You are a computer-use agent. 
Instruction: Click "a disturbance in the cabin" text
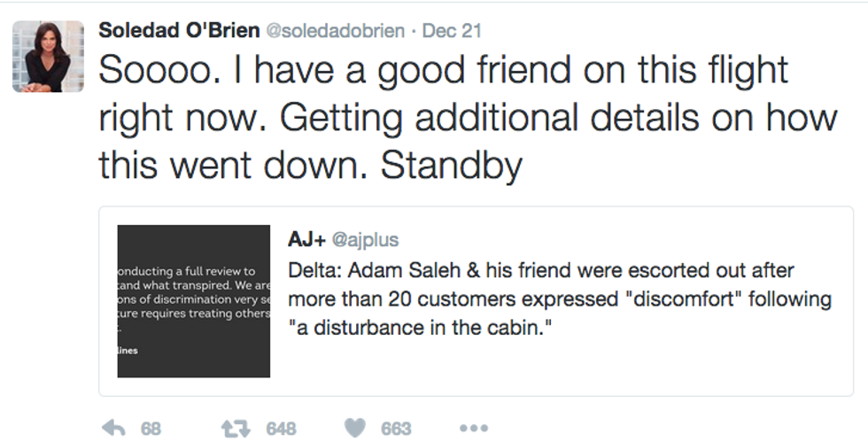point(422,328)
